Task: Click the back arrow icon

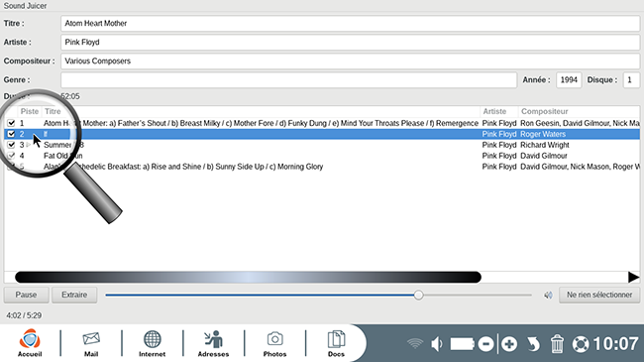Action: click(533, 343)
